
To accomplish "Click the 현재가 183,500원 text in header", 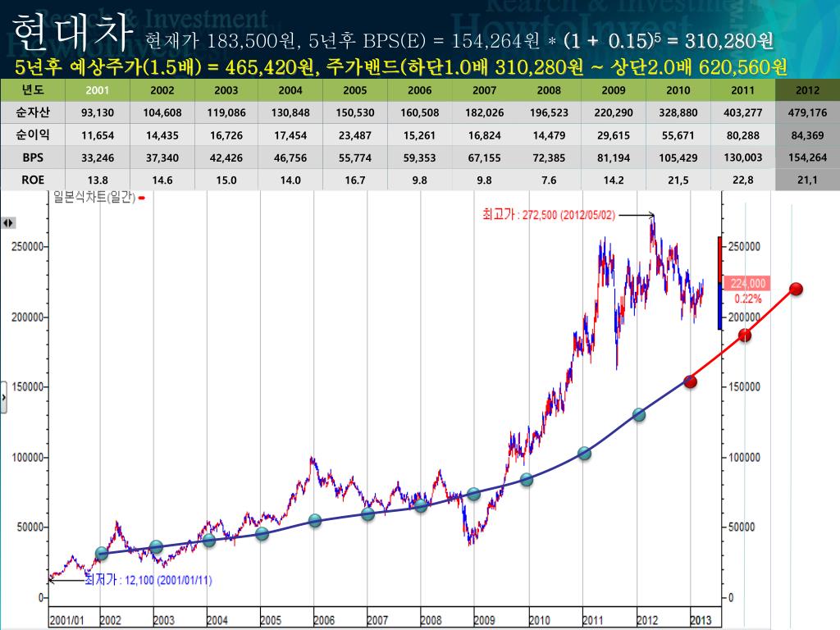I will point(220,40).
